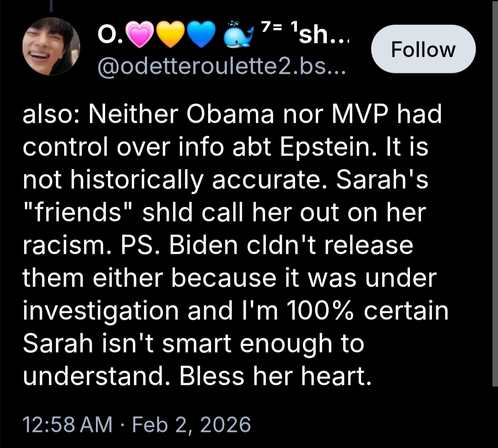Click the thread connector line above avatar
The width and height of the screenshot is (498, 448).
52,5
